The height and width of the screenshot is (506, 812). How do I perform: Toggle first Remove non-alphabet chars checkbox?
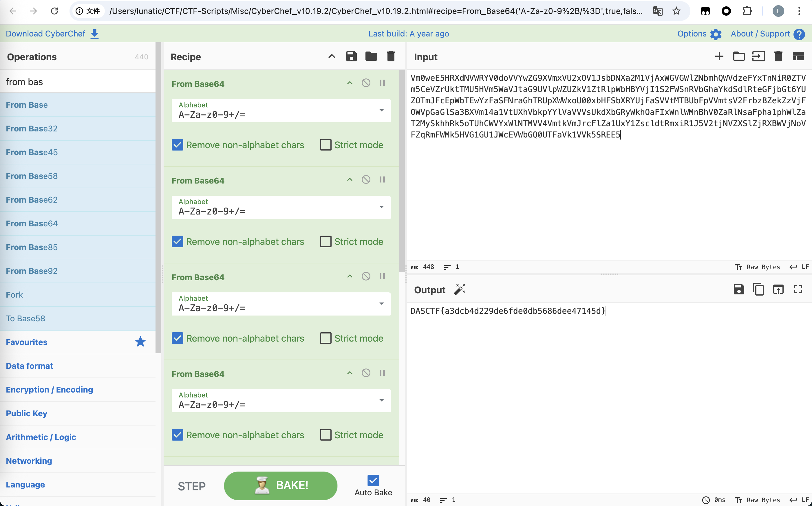pyautogui.click(x=178, y=145)
